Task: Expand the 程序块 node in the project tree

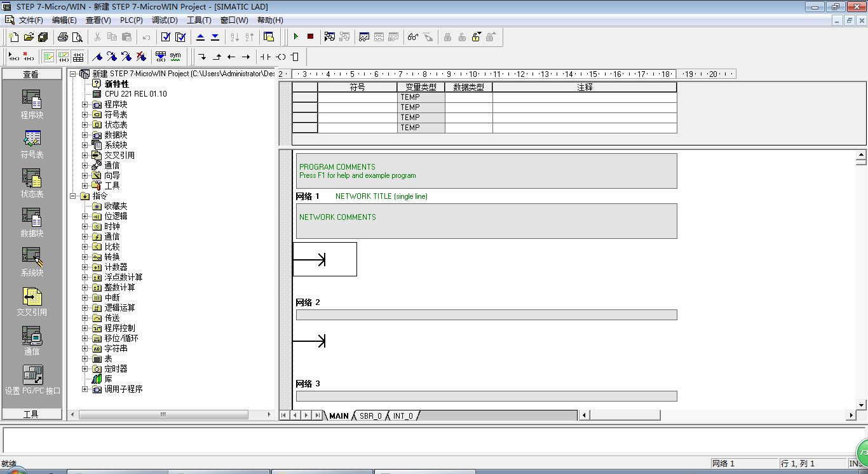Action: pyautogui.click(x=85, y=104)
